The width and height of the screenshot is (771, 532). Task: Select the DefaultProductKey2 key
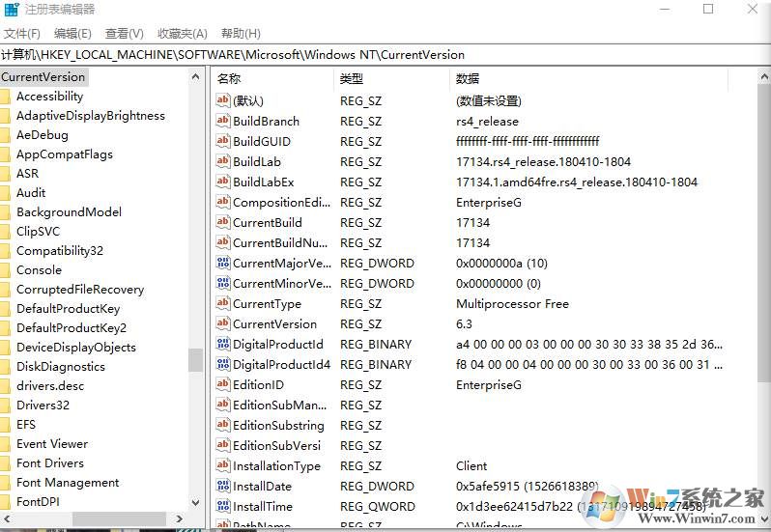[71, 327]
